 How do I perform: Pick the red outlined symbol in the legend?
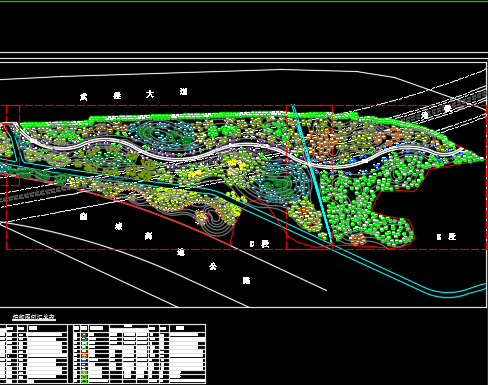point(84,351)
